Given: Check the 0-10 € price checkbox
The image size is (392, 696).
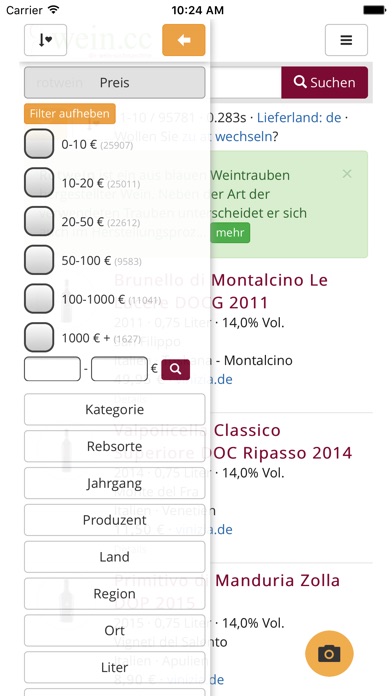Looking at the screenshot, I should pyautogui.click(x=39, y=144).
